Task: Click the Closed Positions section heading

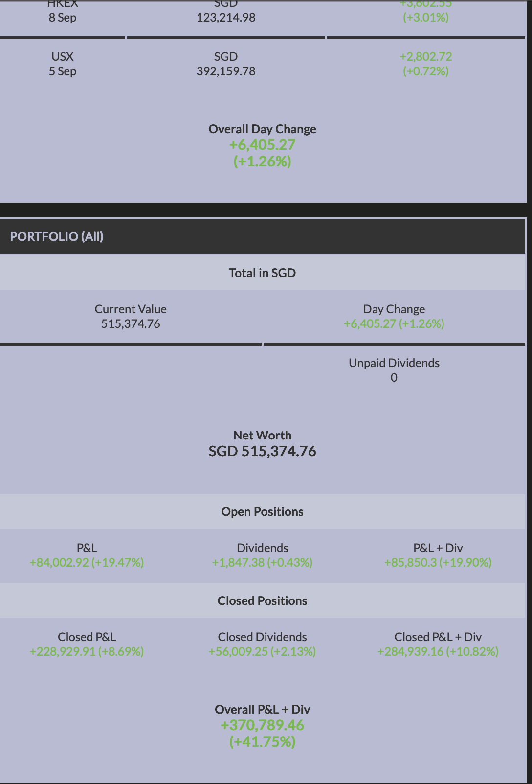Action: [x=262, y=600]
